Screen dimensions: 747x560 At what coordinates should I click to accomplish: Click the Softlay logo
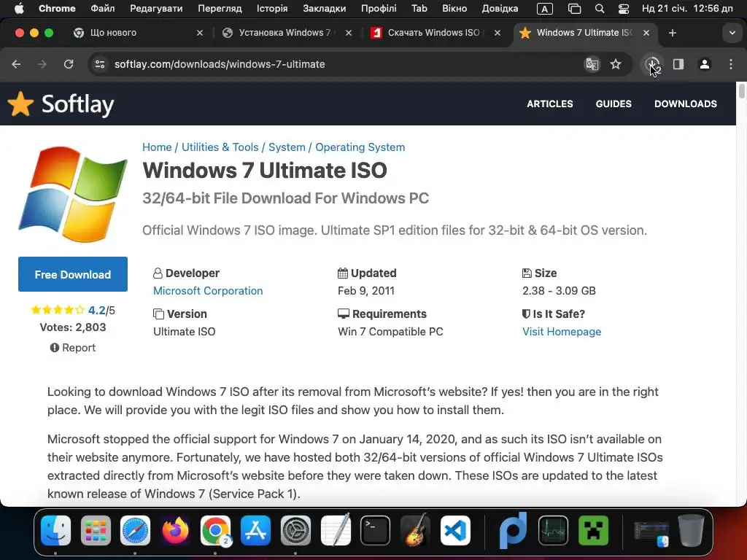pyautogui.click(x=61, y=104)
